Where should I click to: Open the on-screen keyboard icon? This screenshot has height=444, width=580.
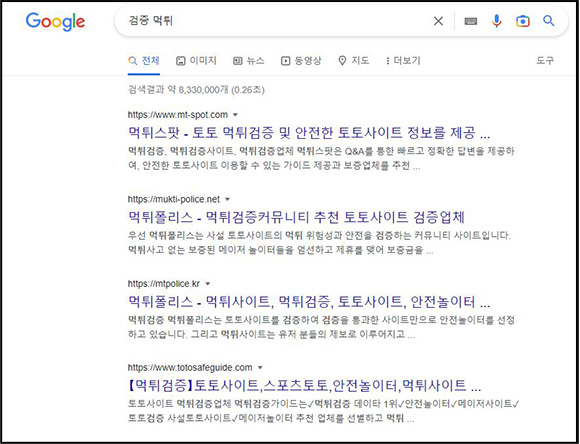click(x=471, y=21)
